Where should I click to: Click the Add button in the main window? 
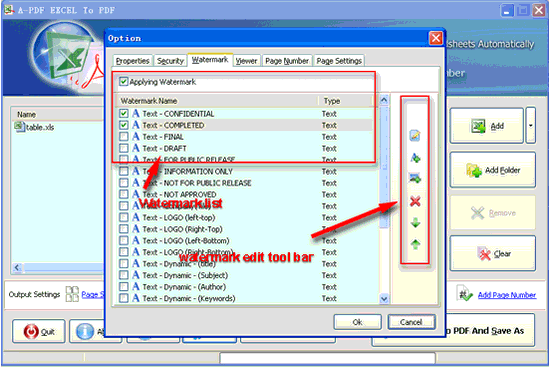click(x=487, y=126)
